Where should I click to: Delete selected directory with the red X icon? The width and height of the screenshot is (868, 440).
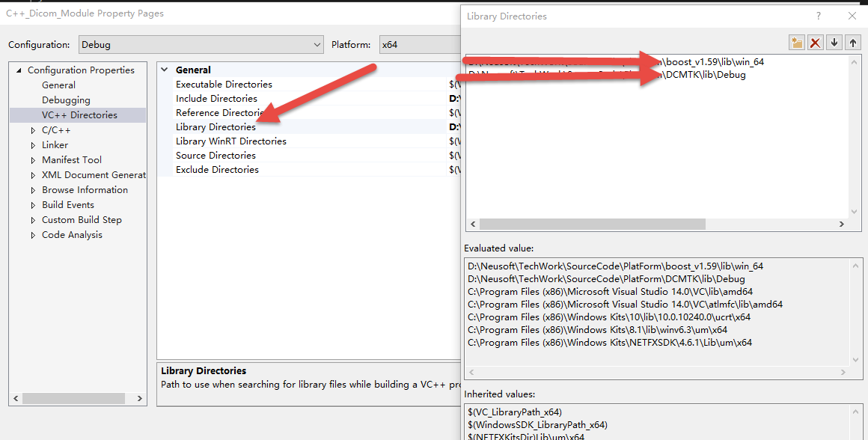pos(815,42)
